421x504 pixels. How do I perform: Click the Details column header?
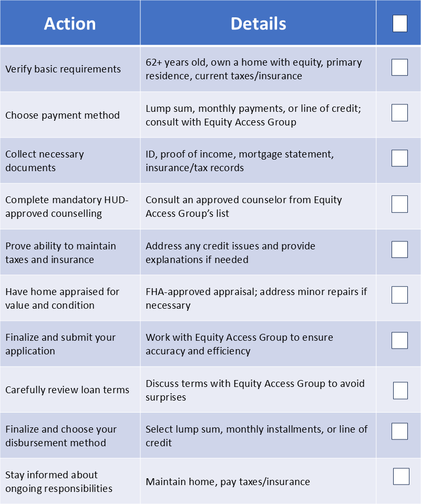[x=258, y=24]
